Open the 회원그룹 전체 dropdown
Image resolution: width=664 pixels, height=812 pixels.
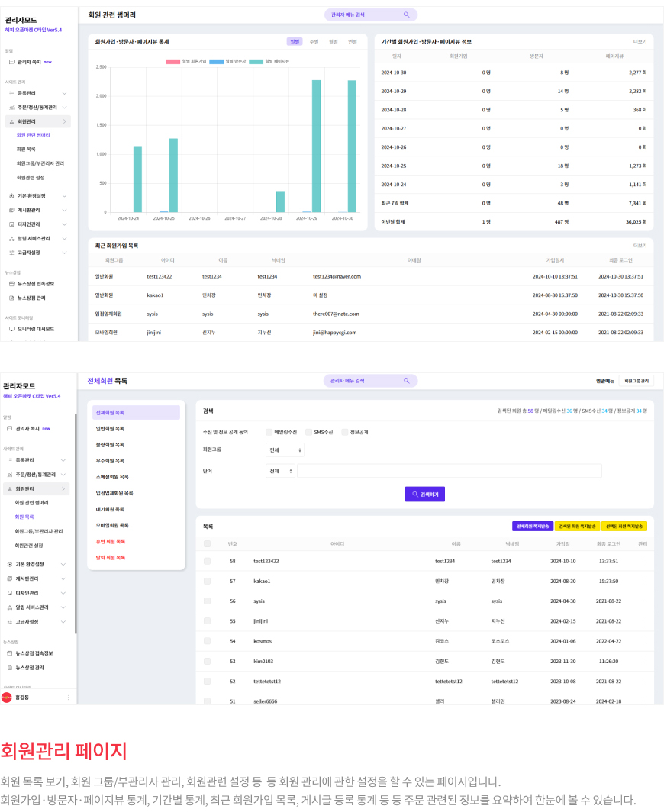285,450
